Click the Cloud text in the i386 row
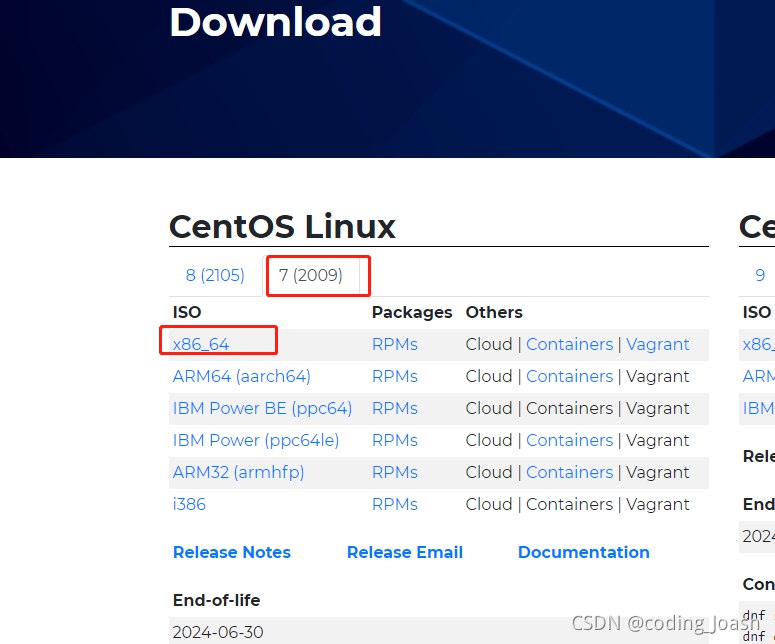This screenshot has width=775, height=644. pyautogui.click(x=489, y=504)
